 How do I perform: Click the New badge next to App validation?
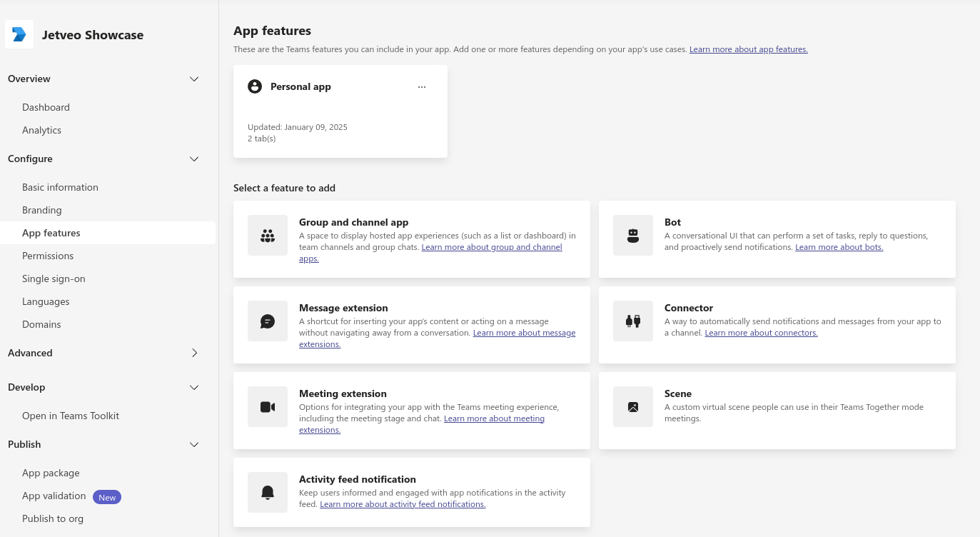point(107,497)
